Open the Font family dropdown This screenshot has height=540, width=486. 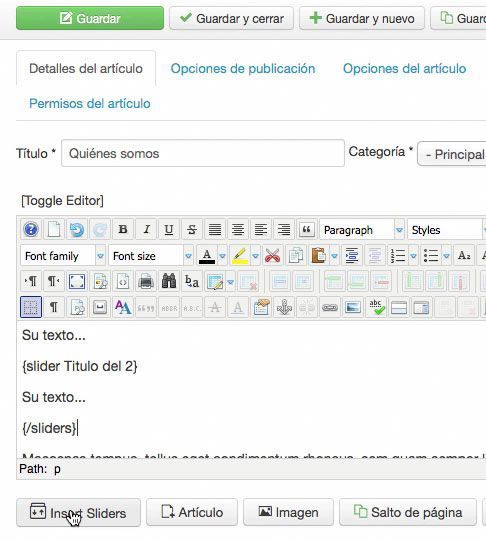(63, 256)
